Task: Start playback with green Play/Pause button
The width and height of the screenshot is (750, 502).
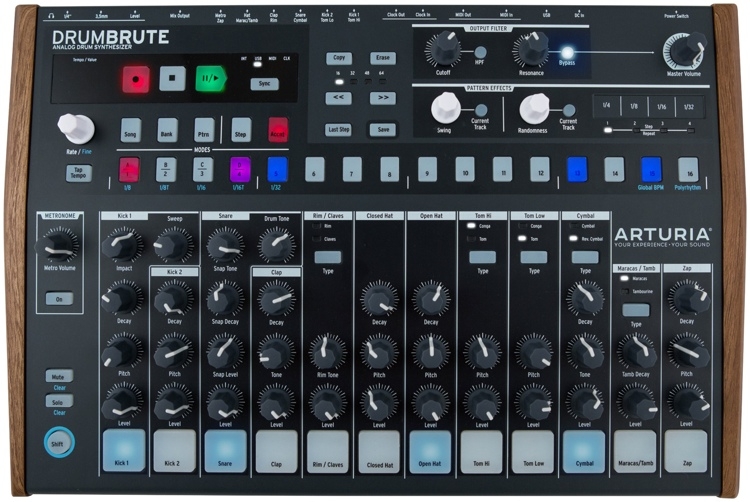Action: click(x=210, y=78)
